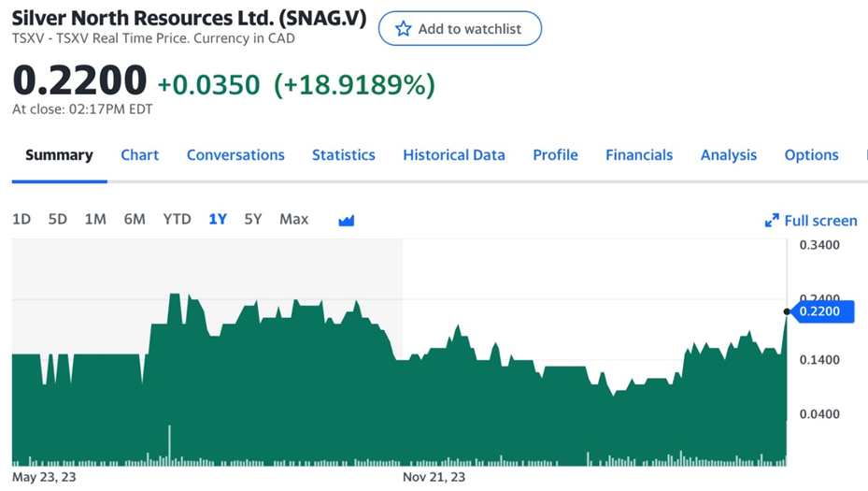The height and width of the screenshot is (491, 868).
Task: Click the 0.2200 current price marker
Action: click(822, 311)
